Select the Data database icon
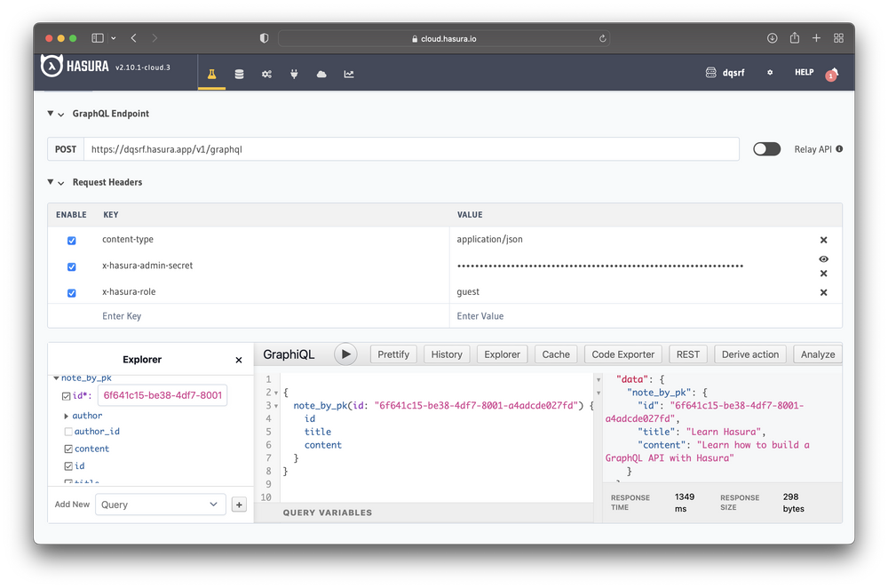Image resolution: width=888 pixels, height=588 pixels. (x=239, y=75)
